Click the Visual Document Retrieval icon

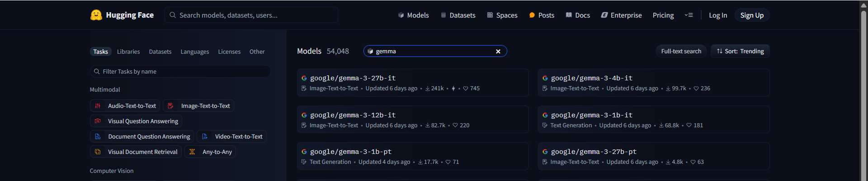98,152
